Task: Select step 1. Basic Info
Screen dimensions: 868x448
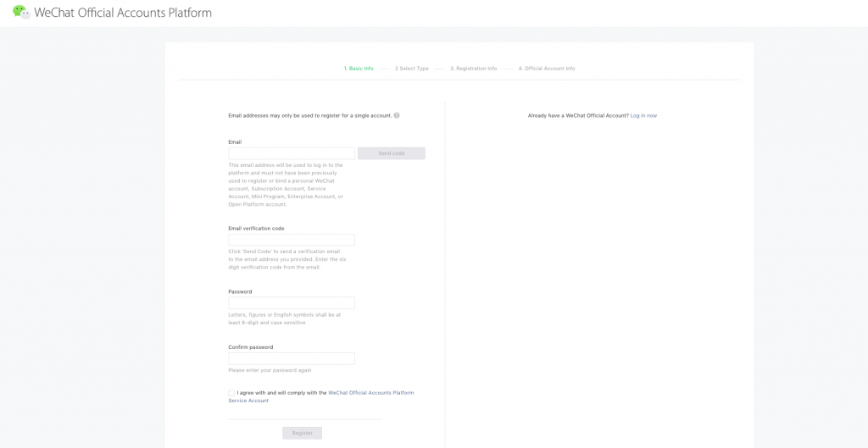Action: (359, 69)
